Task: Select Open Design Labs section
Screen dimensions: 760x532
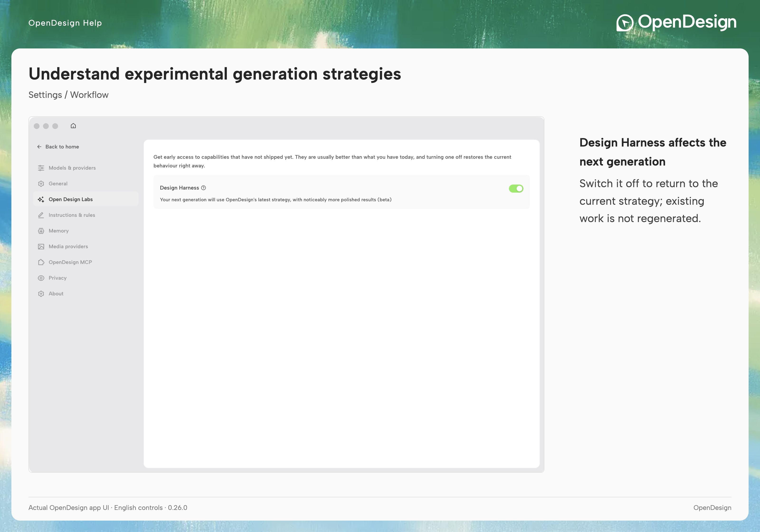Action: [86, 199]
